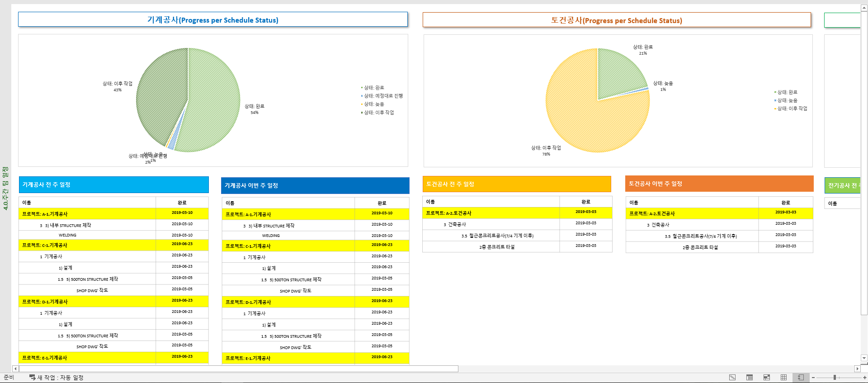868x383 pixels.
Task: Click vertical scrollbar down arrow
Action: tap(864, 358)
